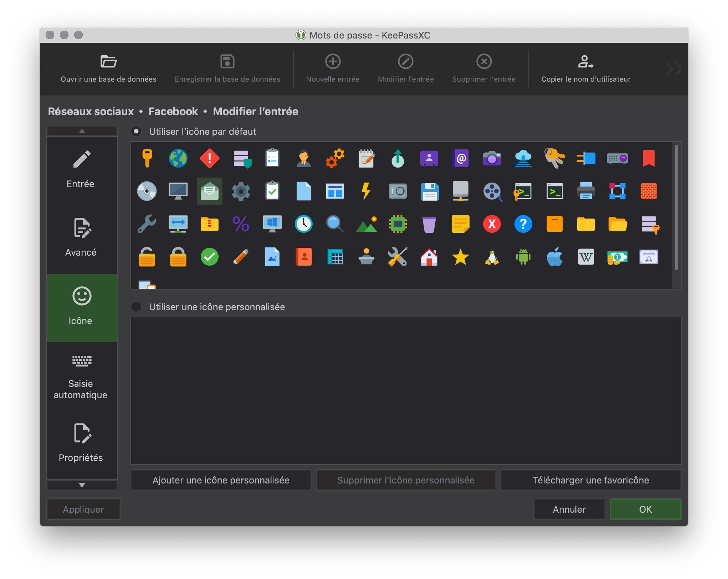Pick the red bookmark icon
The height and width of the screenshot is (579, 728).
(x=649, y=158)
